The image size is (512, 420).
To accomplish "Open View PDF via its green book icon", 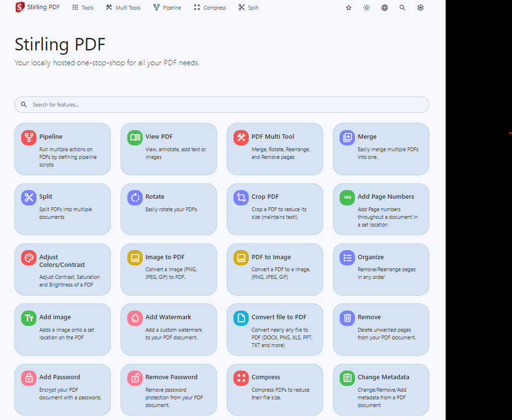I will (135, 138).
